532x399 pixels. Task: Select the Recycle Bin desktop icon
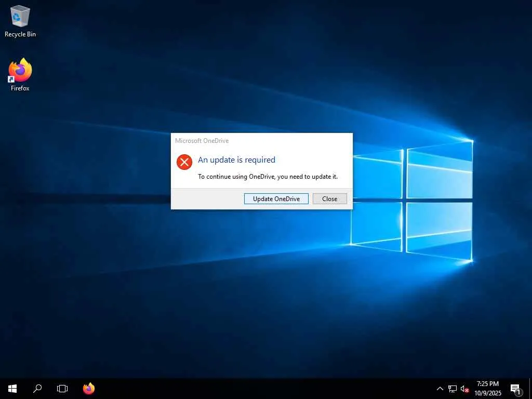click(x=20, y=21)
